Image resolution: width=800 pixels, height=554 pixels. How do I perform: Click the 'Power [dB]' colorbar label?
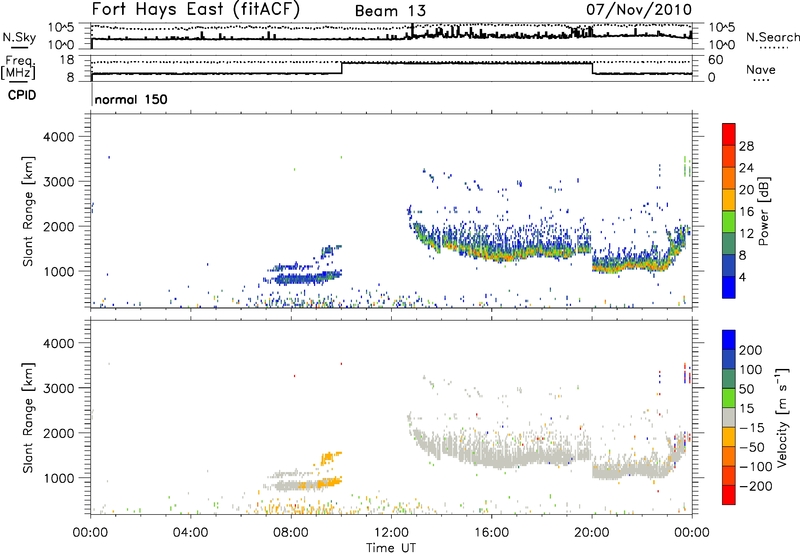(763, 211)
